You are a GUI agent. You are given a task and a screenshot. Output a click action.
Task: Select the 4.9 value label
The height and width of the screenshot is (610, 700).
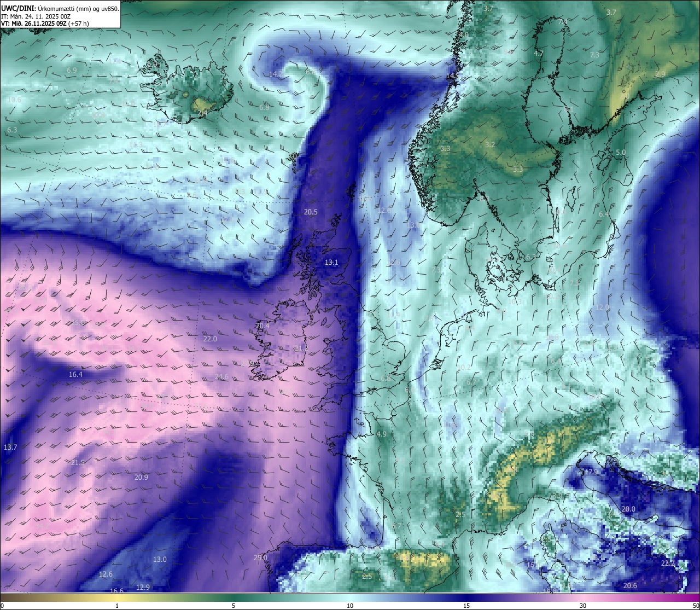point(382,434)
